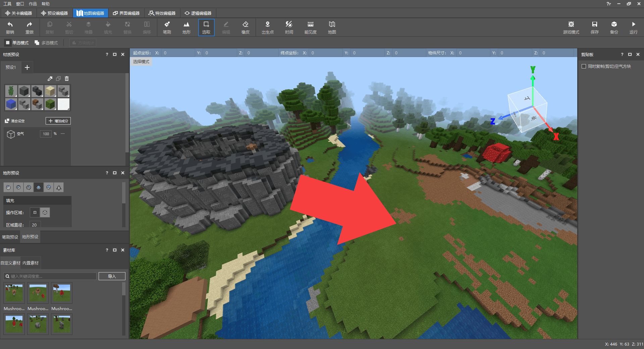Viewport: 644px width, 349px height.
Task: Open help for 材质预设 panel
Action: 107,54
